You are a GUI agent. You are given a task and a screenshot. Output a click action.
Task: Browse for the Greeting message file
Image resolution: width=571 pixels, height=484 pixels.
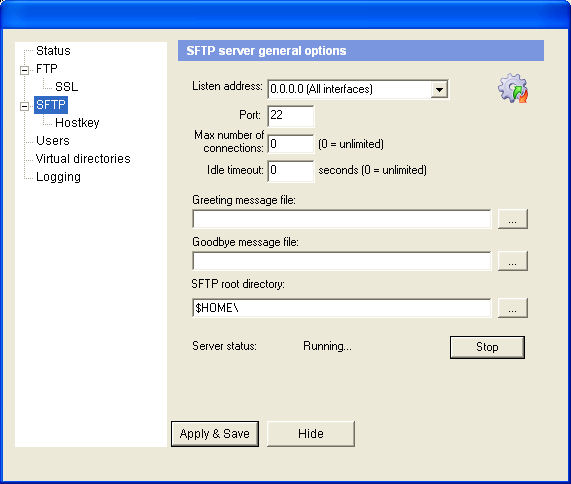(512, 219)
